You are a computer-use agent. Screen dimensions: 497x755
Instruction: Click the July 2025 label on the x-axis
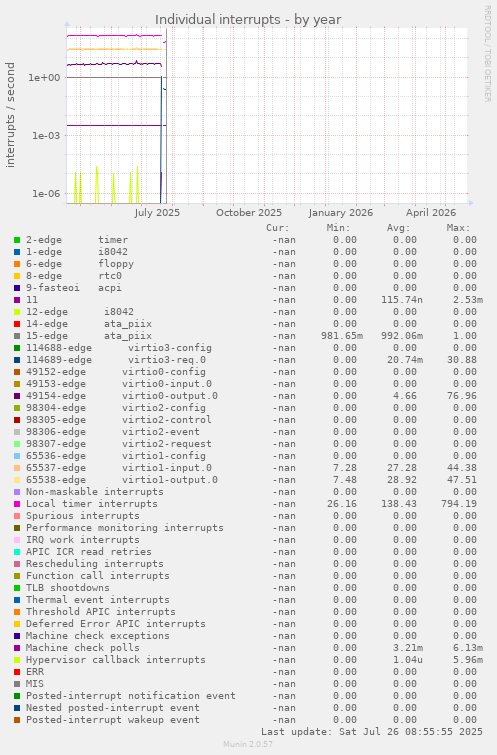tap(157, 212)
